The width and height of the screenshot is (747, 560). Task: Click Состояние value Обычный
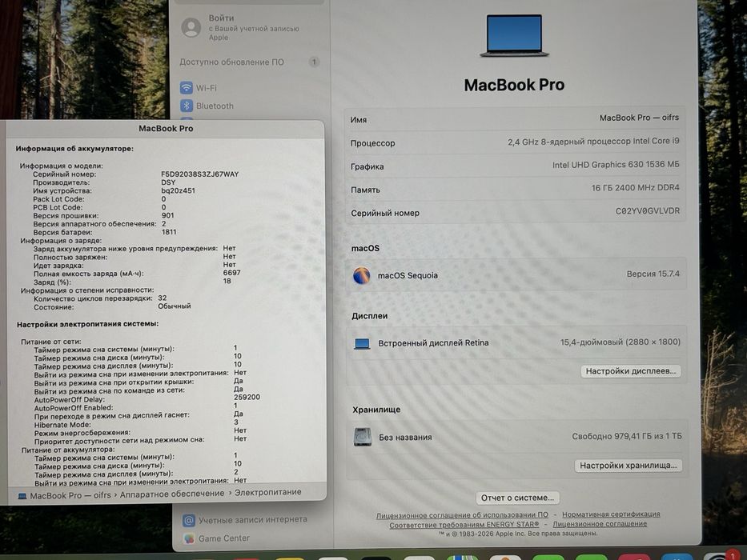(175, 306)
